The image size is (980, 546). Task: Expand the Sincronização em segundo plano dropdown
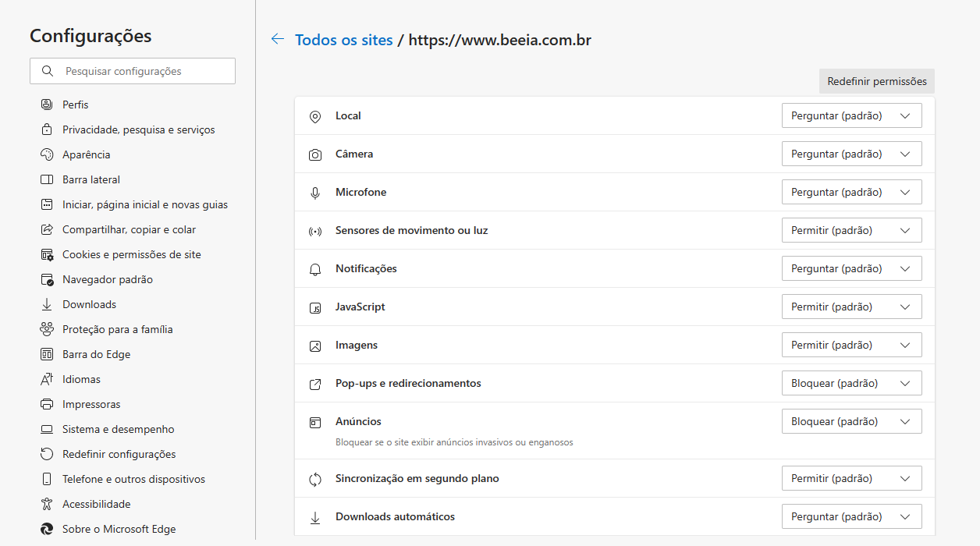pyautogui.click(x=852, y=478)
